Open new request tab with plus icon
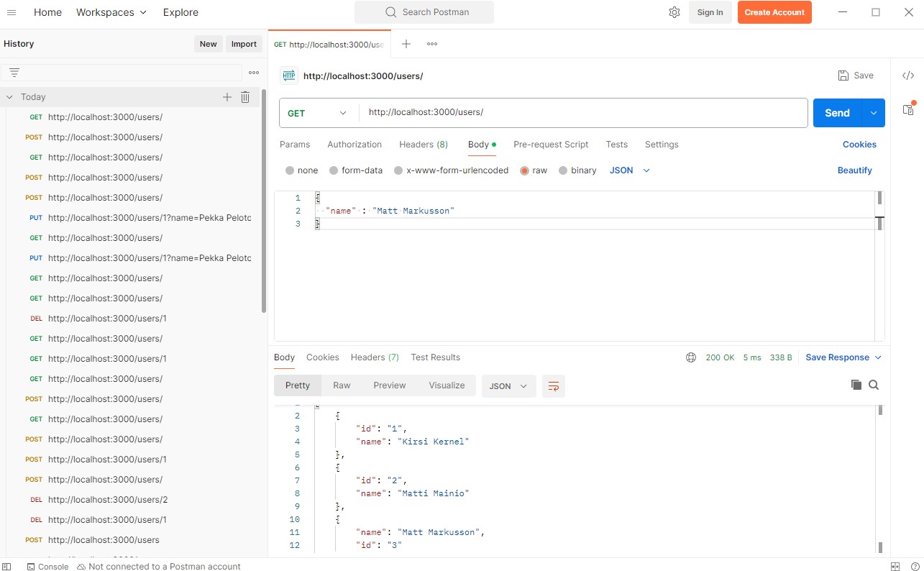Screen dimensions: 924x571 click(x=406, y=44)
